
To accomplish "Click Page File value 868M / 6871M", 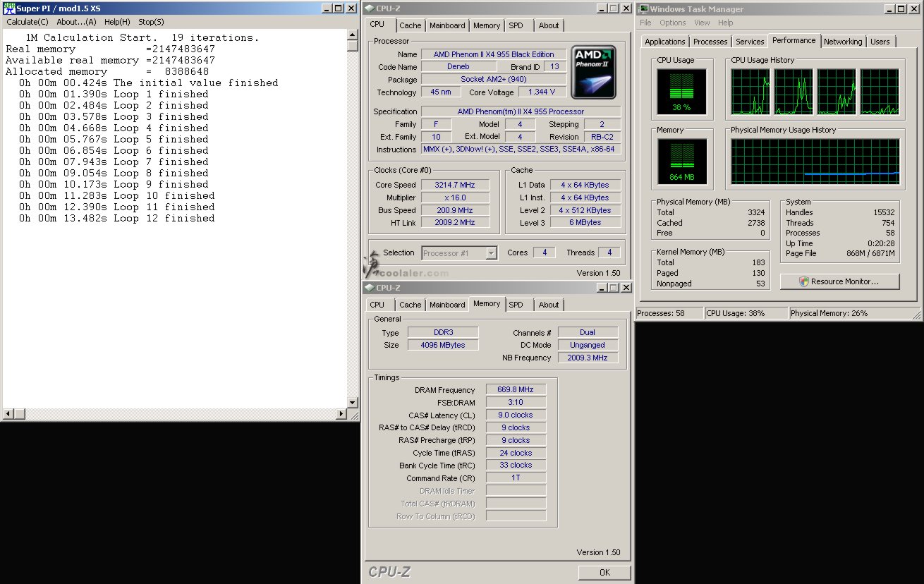I will pos(870,253).
